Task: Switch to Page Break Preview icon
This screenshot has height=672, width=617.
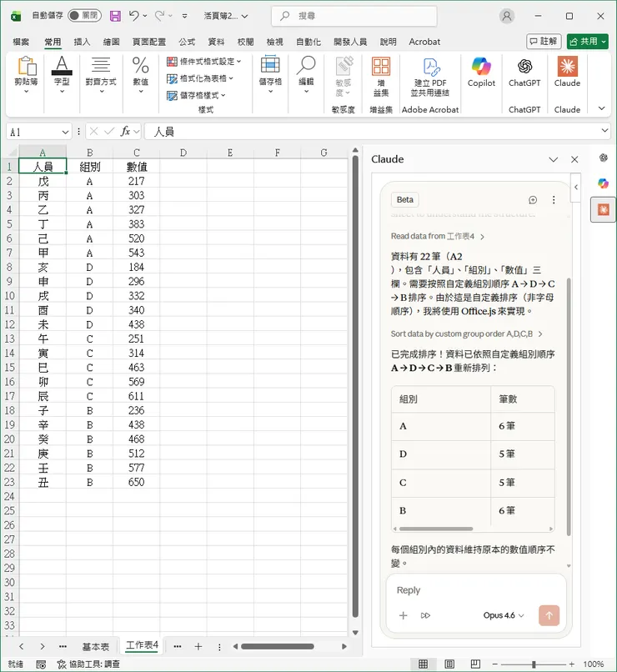Action: coord(475,664)
